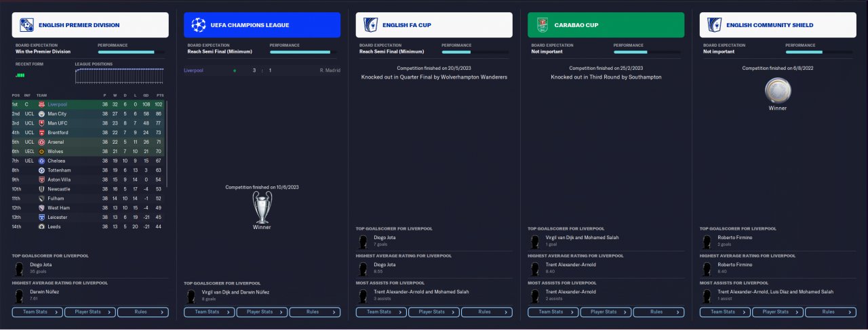Screen dimensions: 868x330
Task: Select Brentford team name in table
Action: tap(58, 133)
